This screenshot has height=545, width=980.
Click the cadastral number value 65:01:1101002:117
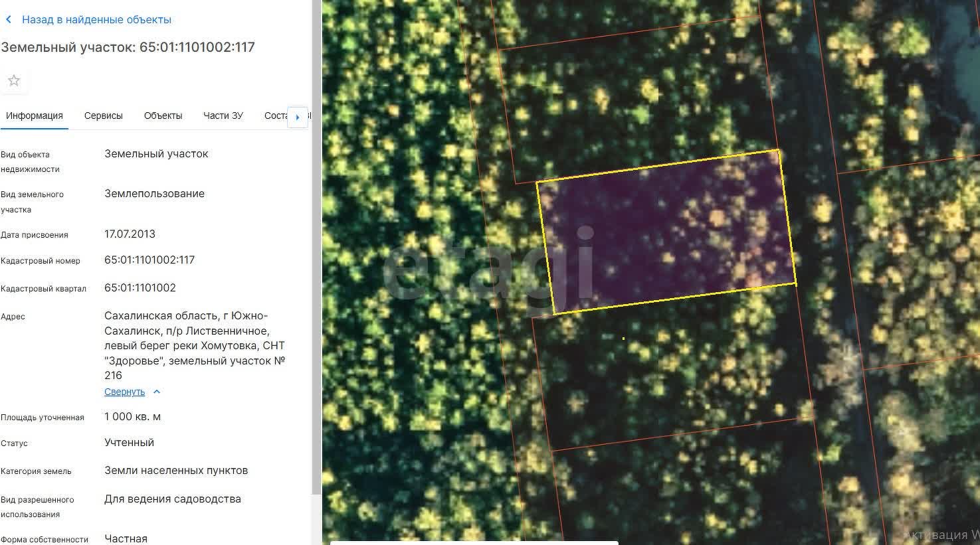click(149, 260)
